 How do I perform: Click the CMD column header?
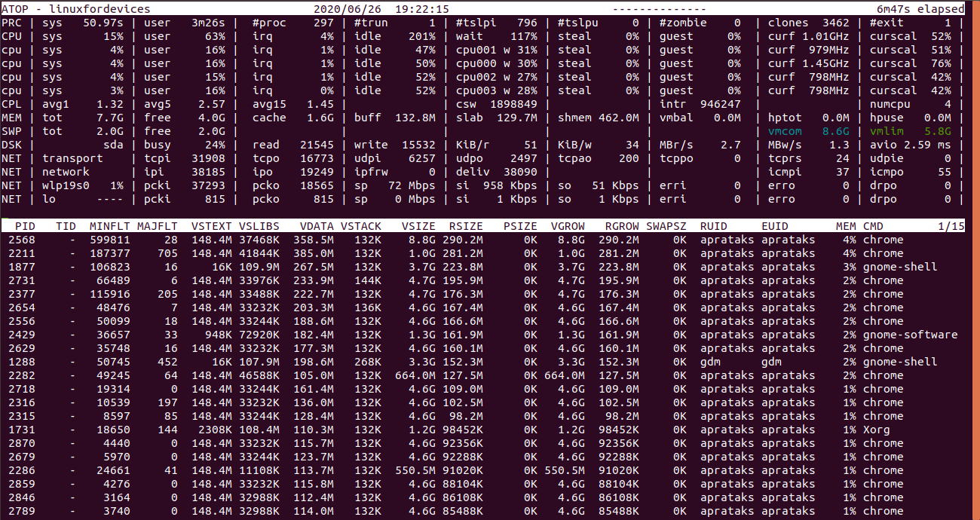pyautogui.click(x=874, y=226)
